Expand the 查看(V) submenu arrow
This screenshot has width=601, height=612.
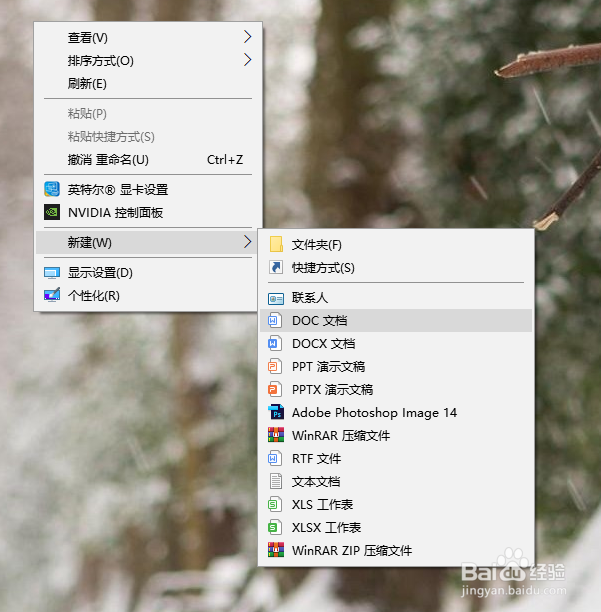point(247,37)
